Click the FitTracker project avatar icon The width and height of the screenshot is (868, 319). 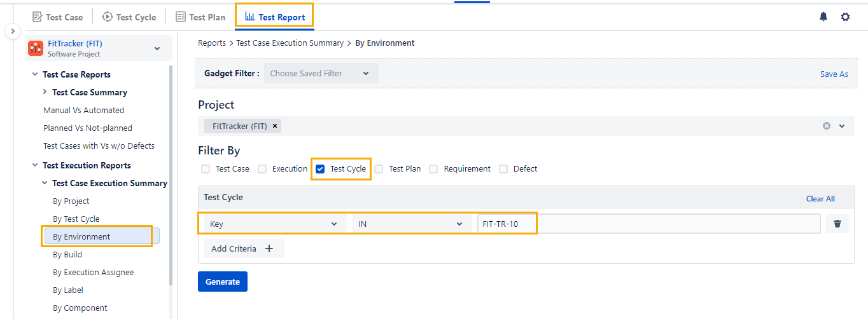point(36,48)
